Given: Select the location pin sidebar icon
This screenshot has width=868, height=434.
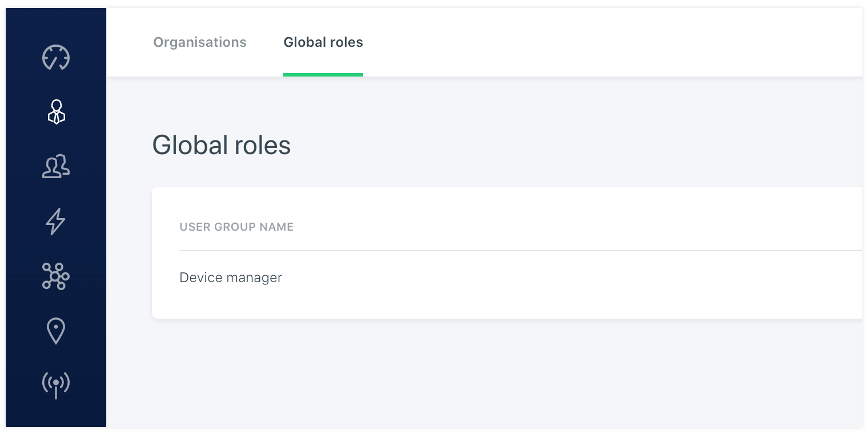Looking at the screenshot, I should click(x=56, y=331).
